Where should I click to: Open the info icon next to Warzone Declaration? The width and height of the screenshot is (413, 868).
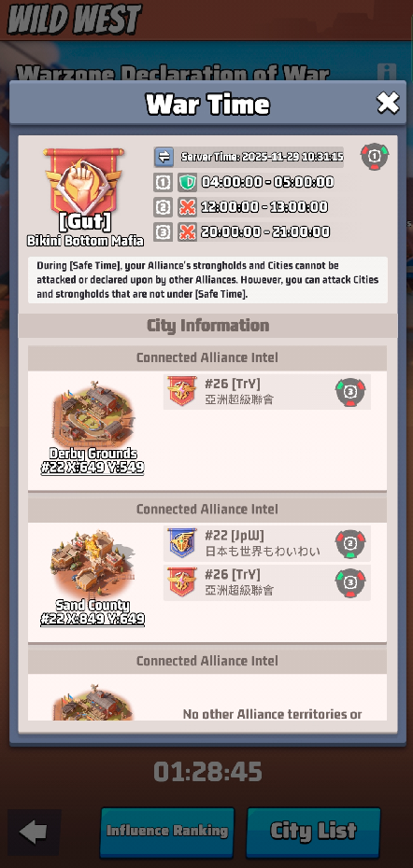pyautogui.click(x=387, y=73)
